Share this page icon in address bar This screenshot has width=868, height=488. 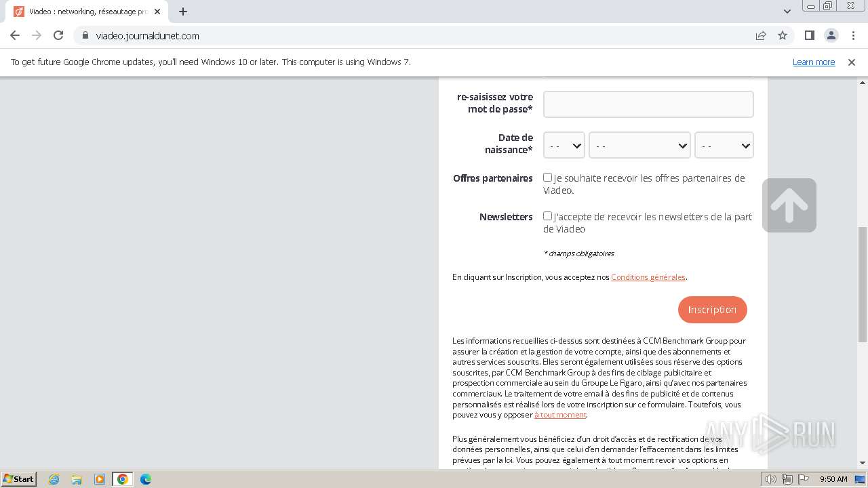tap(761, 35)
